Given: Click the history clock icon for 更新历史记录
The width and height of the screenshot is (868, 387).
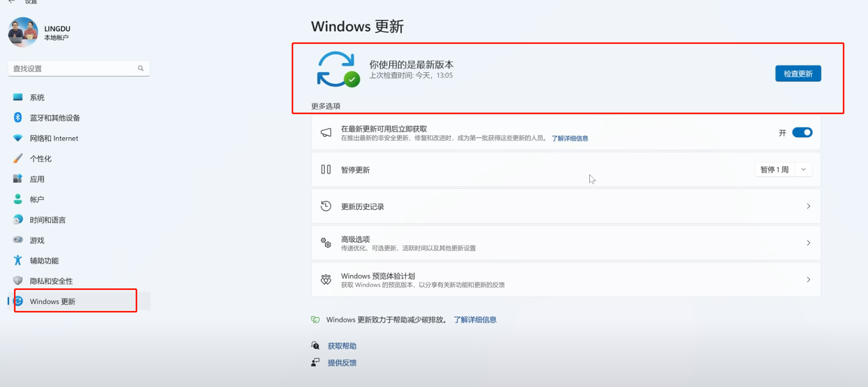Looking at the screenshot, I should (326, 206).
